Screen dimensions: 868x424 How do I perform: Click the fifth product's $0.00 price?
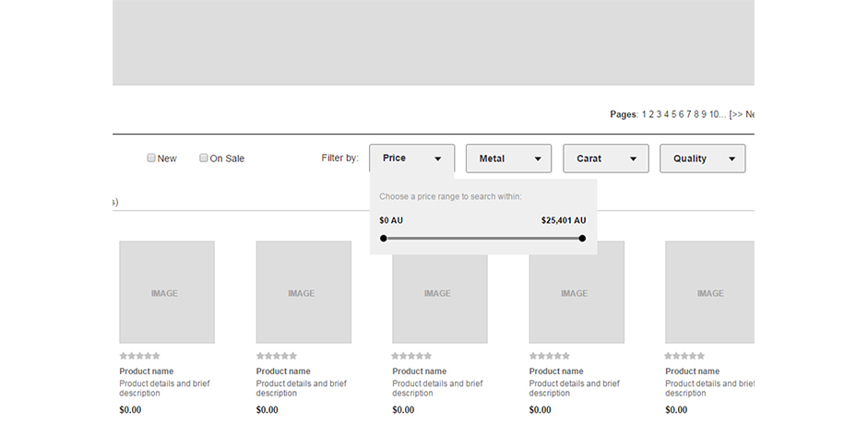676,409
